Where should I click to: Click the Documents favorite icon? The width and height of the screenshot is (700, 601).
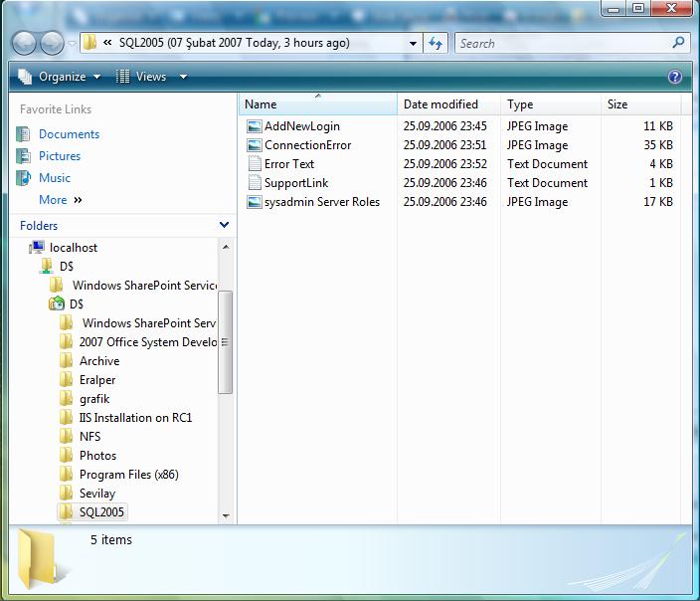tap(23, 134)
